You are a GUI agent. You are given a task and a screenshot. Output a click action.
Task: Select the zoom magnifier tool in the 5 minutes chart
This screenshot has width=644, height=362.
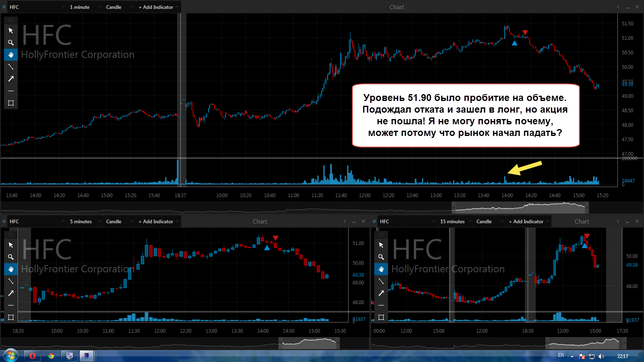[x=11, y=257]
